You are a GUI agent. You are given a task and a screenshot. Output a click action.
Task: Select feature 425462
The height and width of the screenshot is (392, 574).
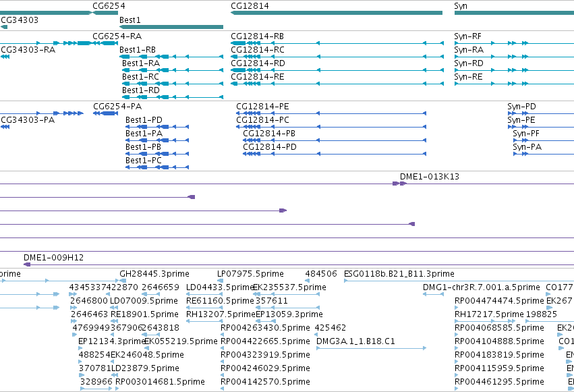coord(331,328)
